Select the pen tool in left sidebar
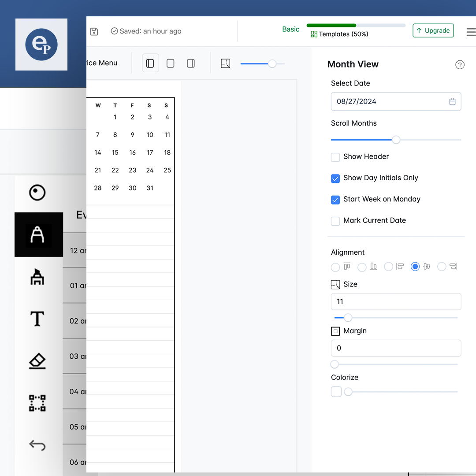This screenshot has width=476, height=476. click(37, 234)
